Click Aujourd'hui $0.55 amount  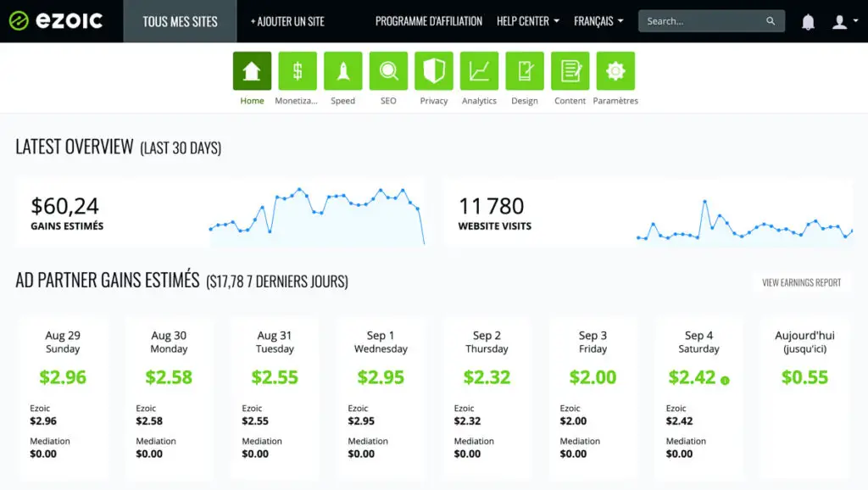coord(805,377)
